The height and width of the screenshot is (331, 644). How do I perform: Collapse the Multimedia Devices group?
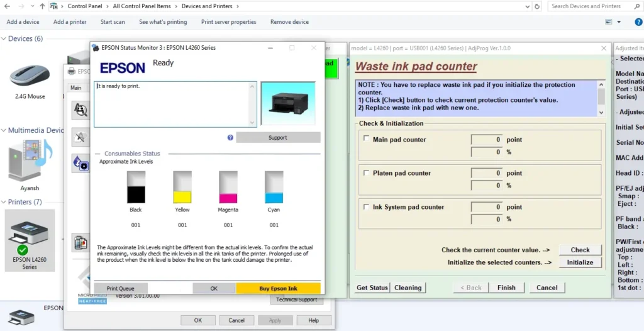(x=4, y=130)
